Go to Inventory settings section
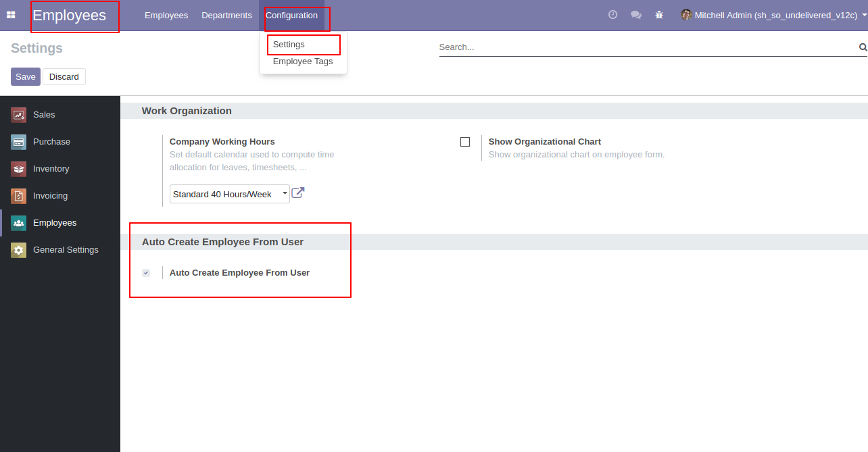The height and width of the screenshot is (452, 868). tap(60, 169)
